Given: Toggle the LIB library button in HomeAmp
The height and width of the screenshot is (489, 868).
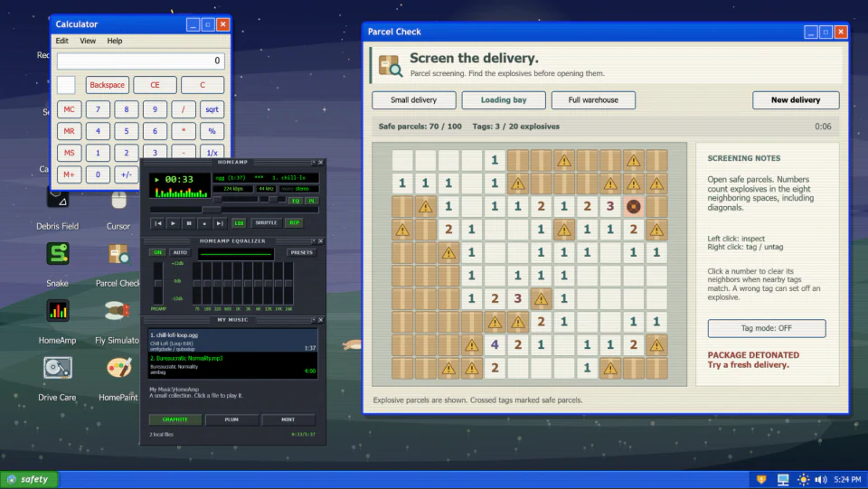Looking at the screenshot, I should point(239,223).
